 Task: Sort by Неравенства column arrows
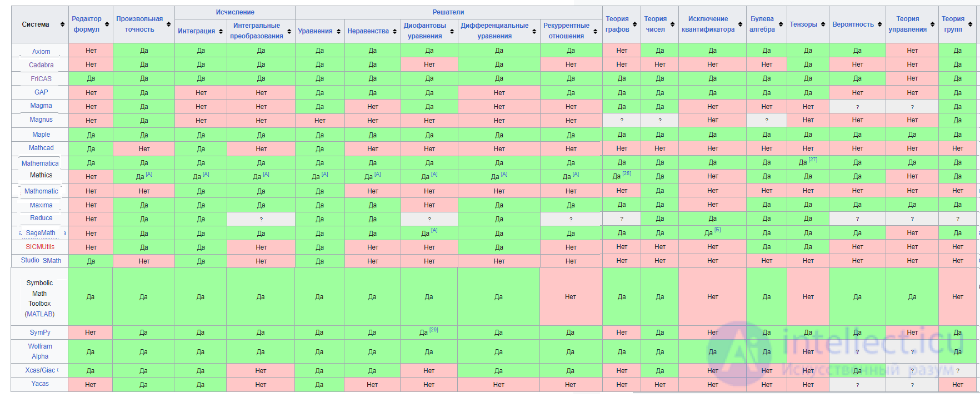395,31
